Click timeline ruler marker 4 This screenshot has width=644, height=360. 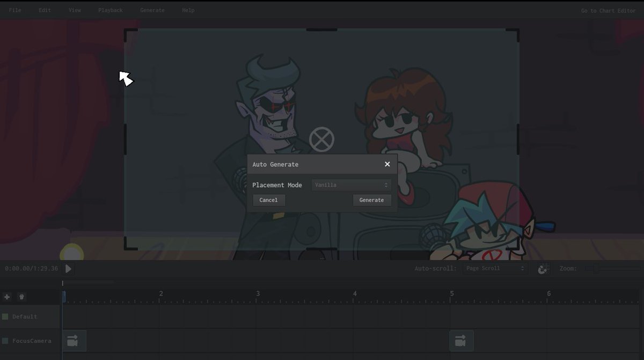tap(355, 293)
